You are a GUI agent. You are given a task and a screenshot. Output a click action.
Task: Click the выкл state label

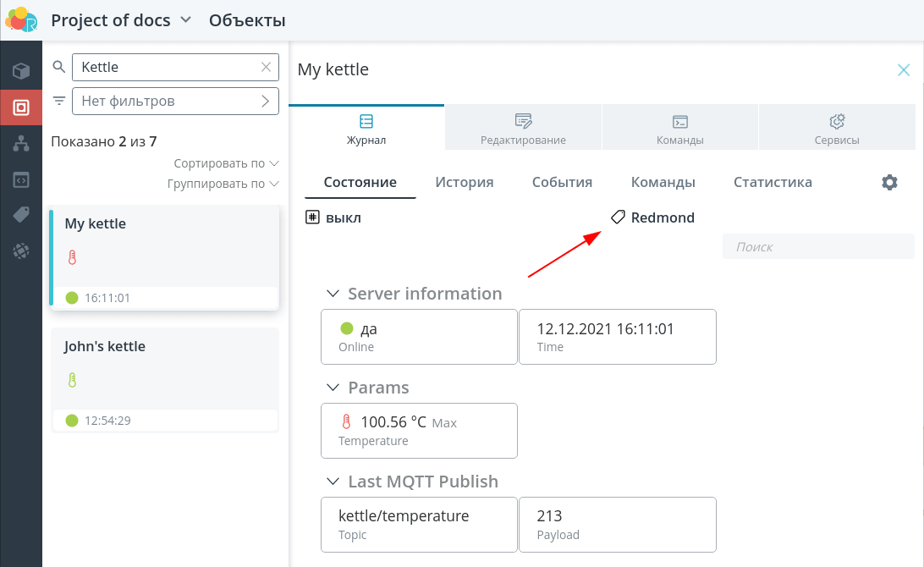tap(344, 218)
